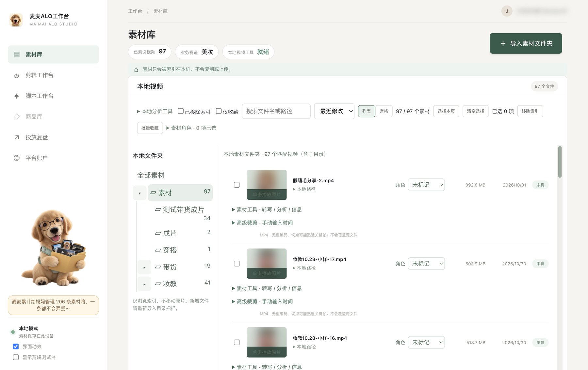Click the golden retriever logo icon
This screenshot has height=370, width=588.
[x=16, y=20]
